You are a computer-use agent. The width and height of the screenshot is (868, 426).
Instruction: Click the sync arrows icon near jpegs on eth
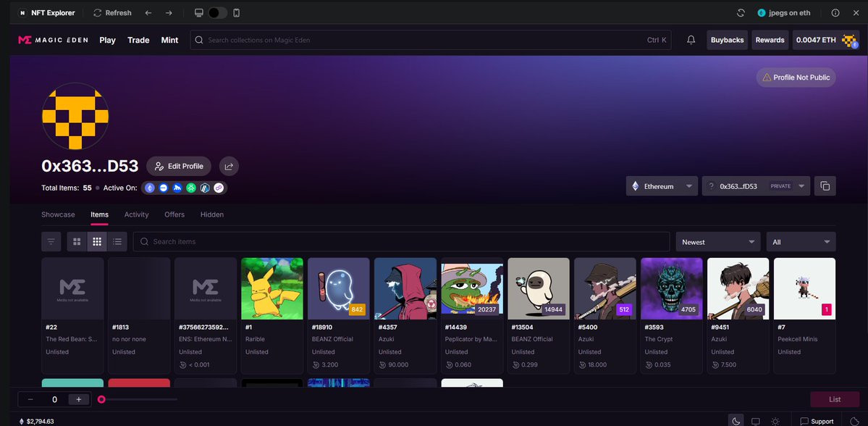point(741,13)
